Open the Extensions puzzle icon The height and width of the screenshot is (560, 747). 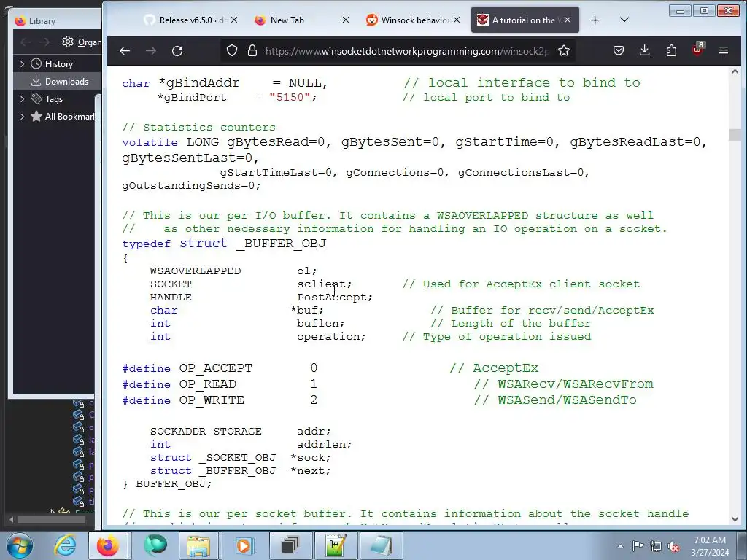pos(671,50)
